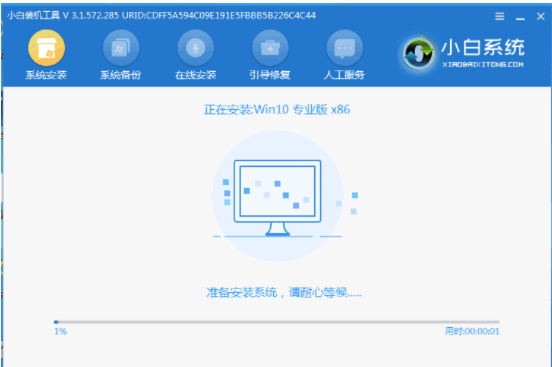Click the 人工服务 chat bubble icon
This screenshot has height=367, width=552.
coord(345,48)
